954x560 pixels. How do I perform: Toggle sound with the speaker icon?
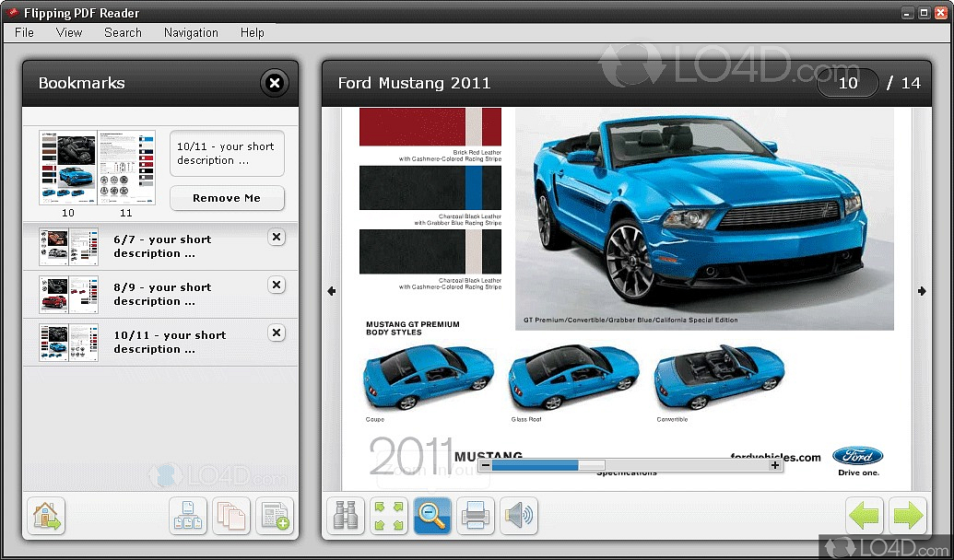pyautogui.click(x=518, y=516)
